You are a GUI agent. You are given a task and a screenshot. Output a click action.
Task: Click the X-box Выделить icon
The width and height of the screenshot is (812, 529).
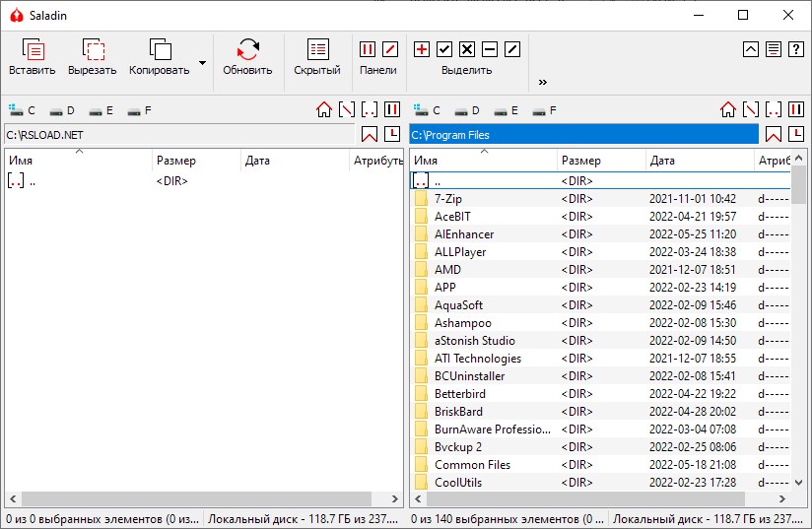[466, 49]
